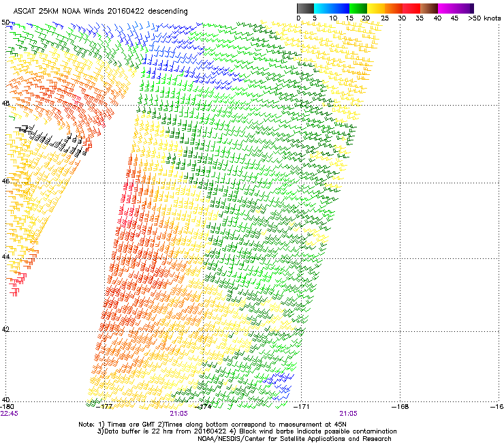
Task: Click the brown 35-40 knots legend swatch
Action: 429,8
